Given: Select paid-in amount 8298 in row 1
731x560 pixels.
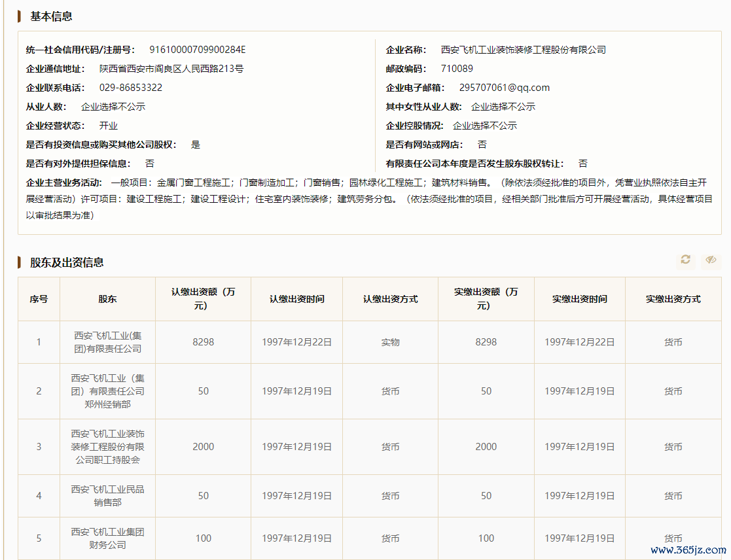Looking at the screenshot, I should (486, 342).
